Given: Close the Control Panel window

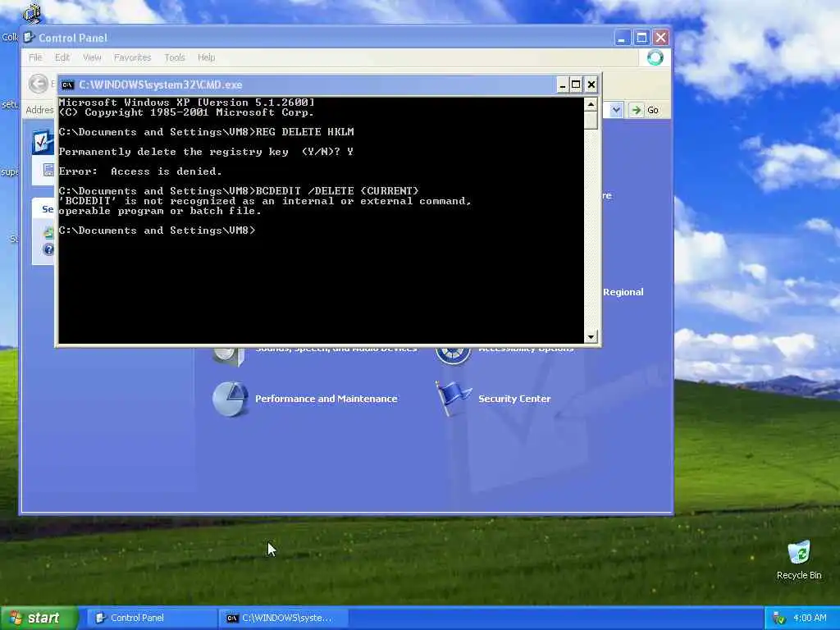Looking at the screenshot, I should point(661,38).
